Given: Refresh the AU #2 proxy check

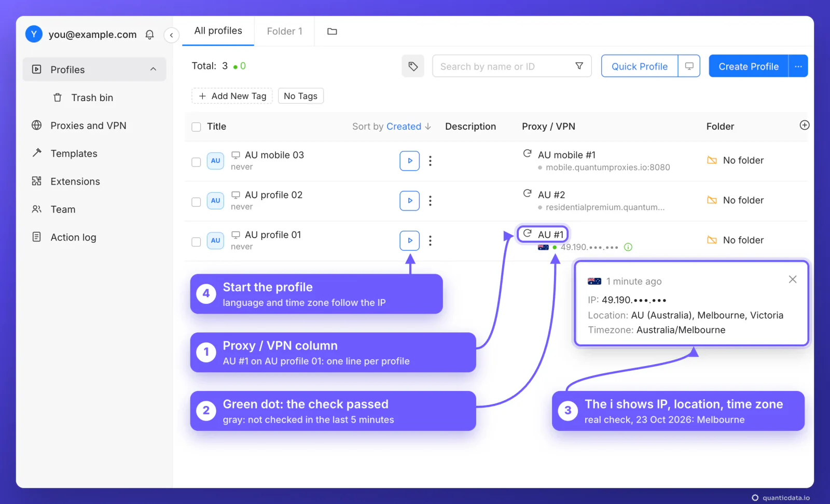Looking at the screenshot, I should coord(528,193).
